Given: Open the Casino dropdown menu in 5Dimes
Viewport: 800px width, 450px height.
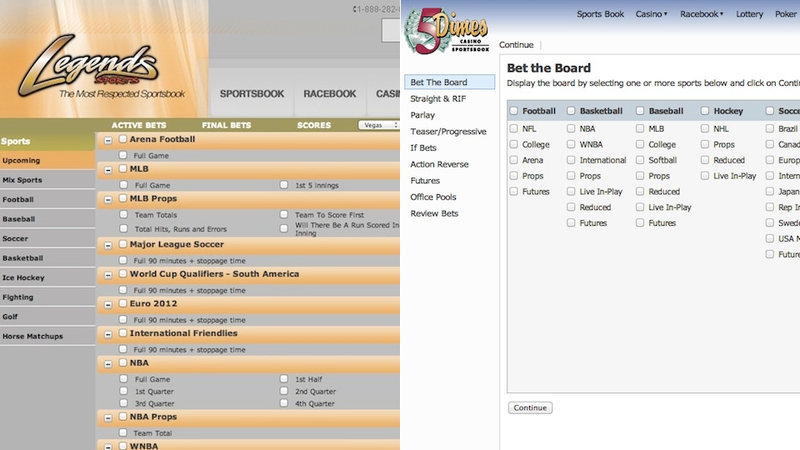Looking at the screenshot, I should point(651,14).
